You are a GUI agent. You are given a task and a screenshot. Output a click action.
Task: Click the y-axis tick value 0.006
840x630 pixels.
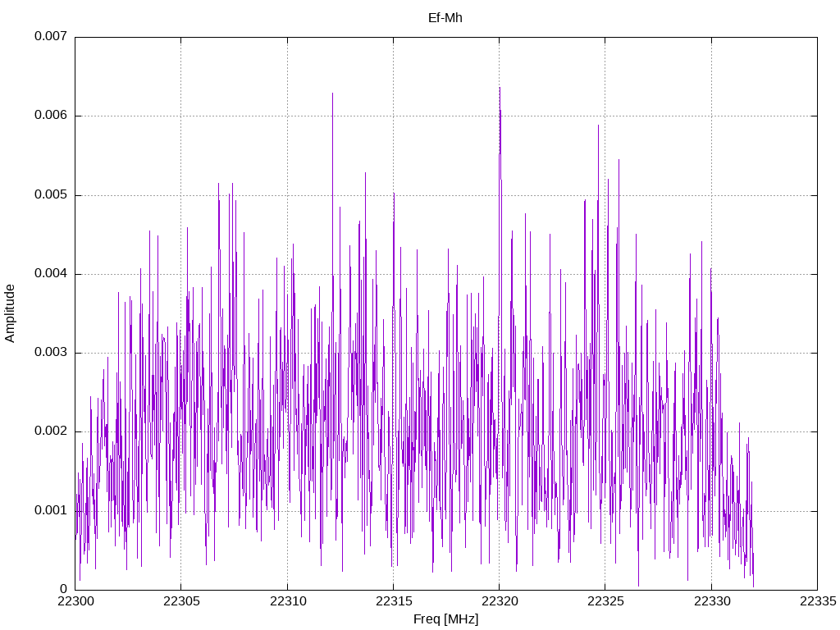[x=51, y=115]
